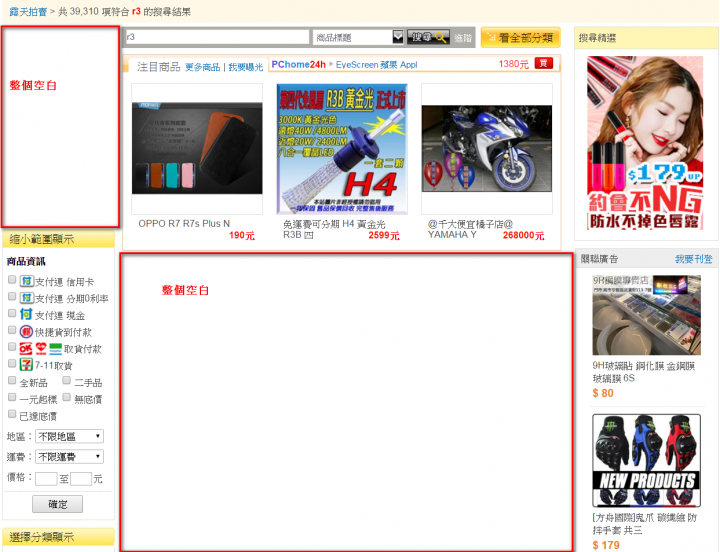The height and width of the screenshot is (552, 720).
Task: Click the 搜尋 magnifier search button
Action: pos(428,37)
